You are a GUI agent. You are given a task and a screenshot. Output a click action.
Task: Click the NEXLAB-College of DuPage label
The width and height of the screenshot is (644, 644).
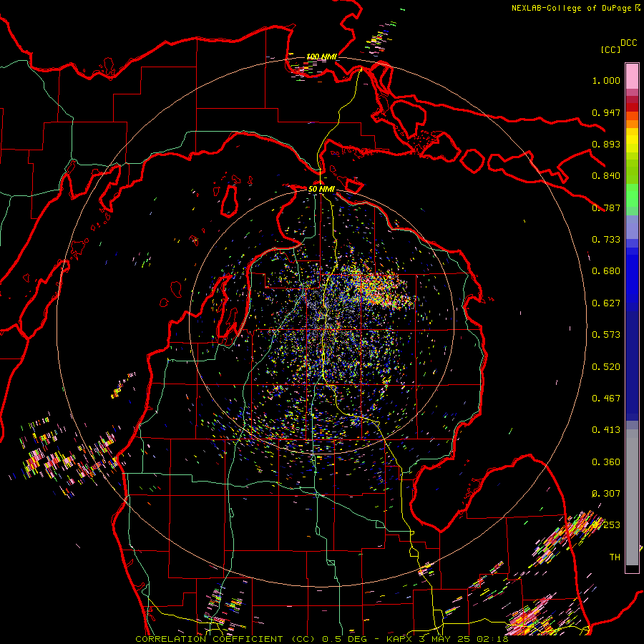click(x=572, y=8)
